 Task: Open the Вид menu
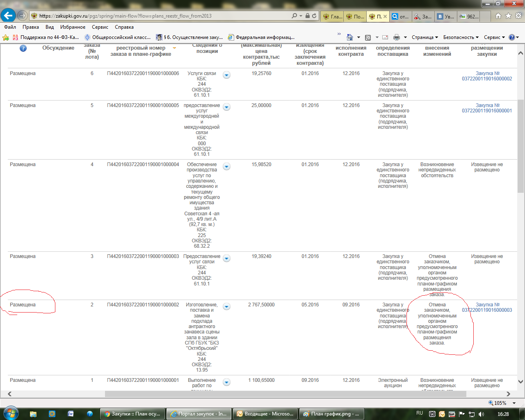50,27
